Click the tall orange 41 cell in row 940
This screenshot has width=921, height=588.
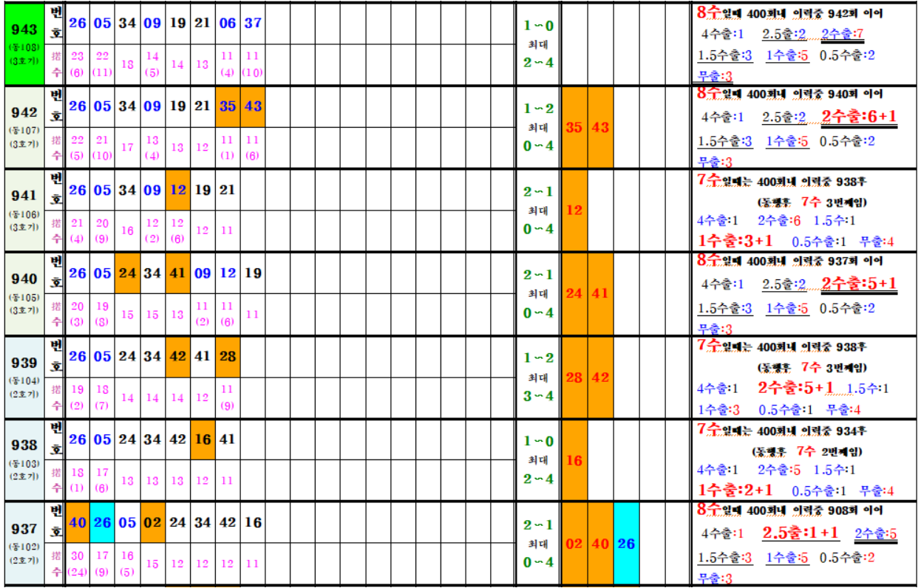[x=600, y=293]
